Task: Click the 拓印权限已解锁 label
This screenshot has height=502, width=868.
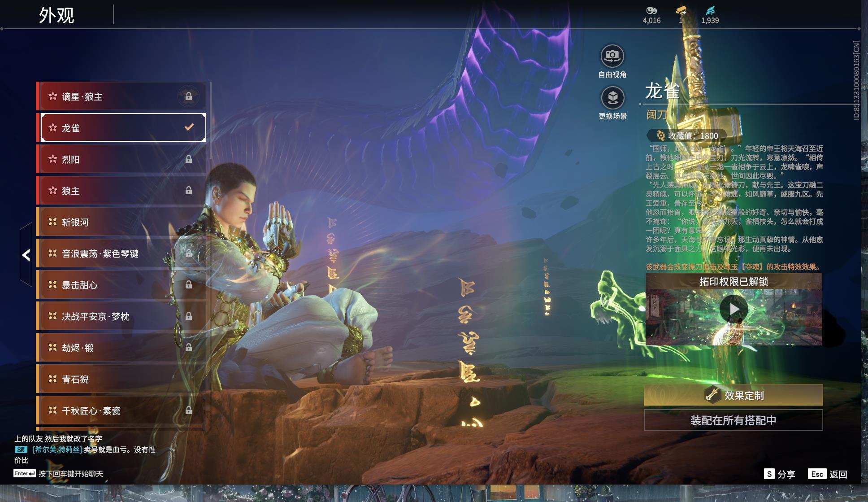Action: point(733,282)
